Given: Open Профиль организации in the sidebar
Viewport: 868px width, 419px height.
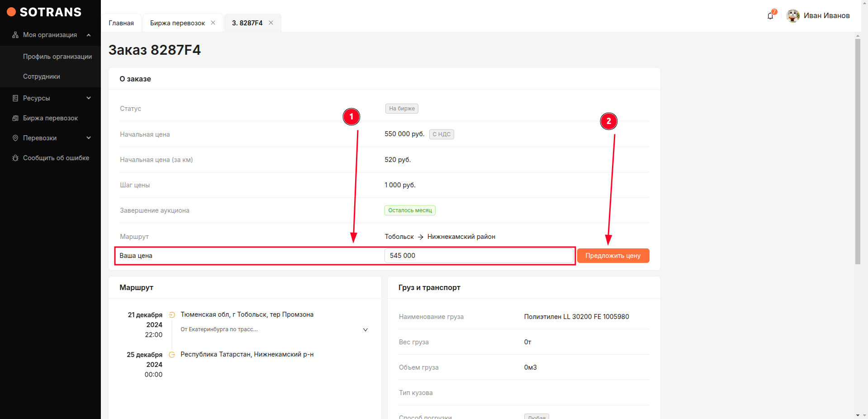Looking at the screenshot, I should tap(57, 57).
